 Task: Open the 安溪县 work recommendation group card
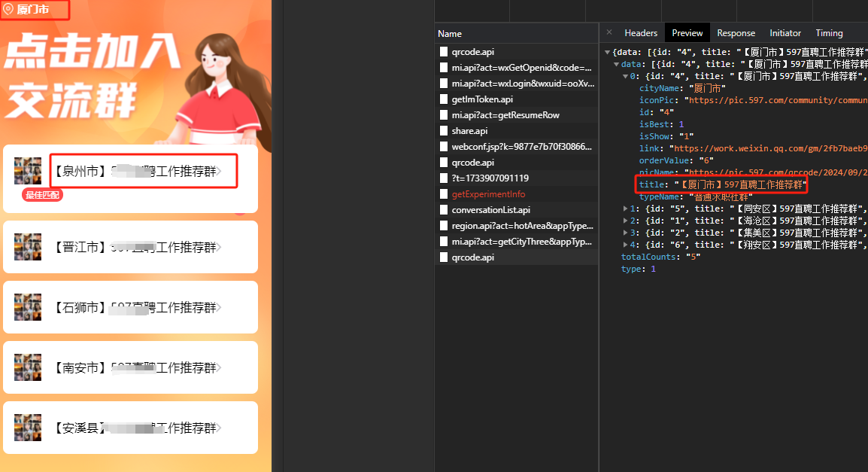pyautogui.click(x=131, y=427)
